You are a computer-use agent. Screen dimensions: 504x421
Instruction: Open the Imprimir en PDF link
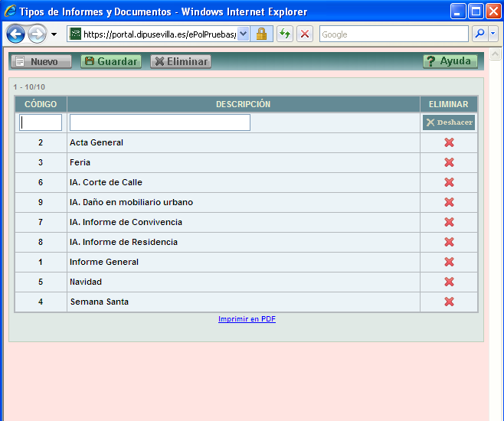(247, 319)
